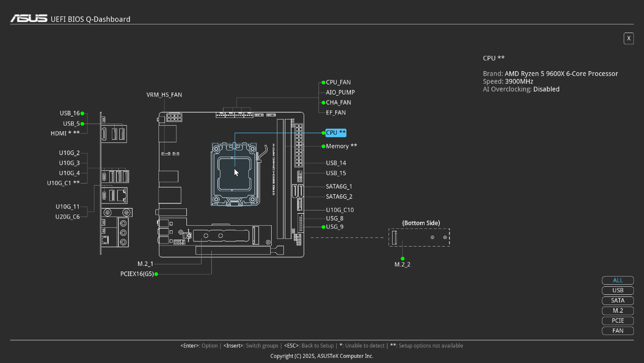Open the Memory ** label details
The height and width of the screenshot is (363, 644).
pyautogui.click(x=341, y=146)
